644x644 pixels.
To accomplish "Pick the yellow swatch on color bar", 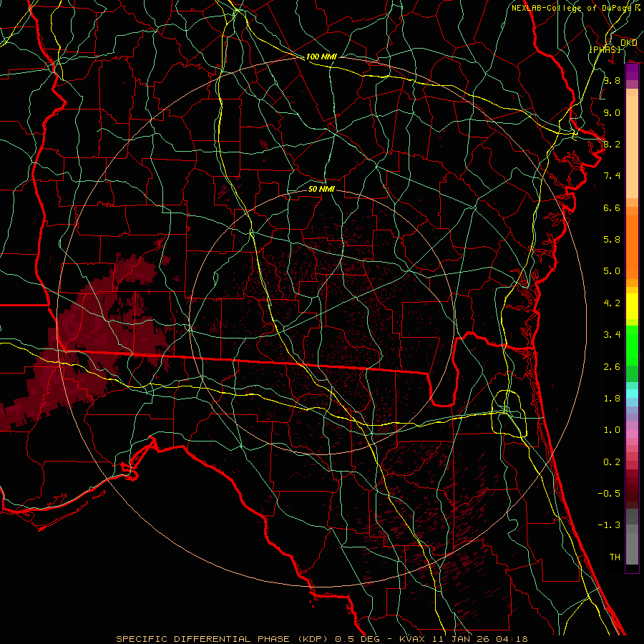I will [632, 306].
